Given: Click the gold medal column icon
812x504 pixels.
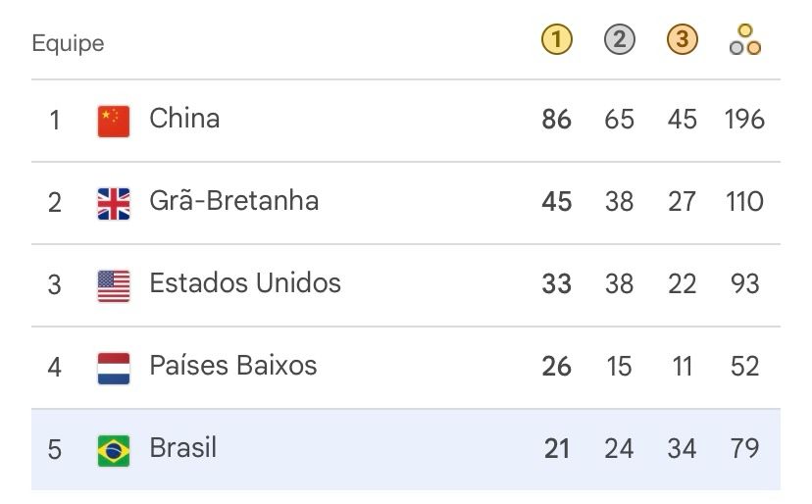Looking at the screenshot, I should pos(557,40).
